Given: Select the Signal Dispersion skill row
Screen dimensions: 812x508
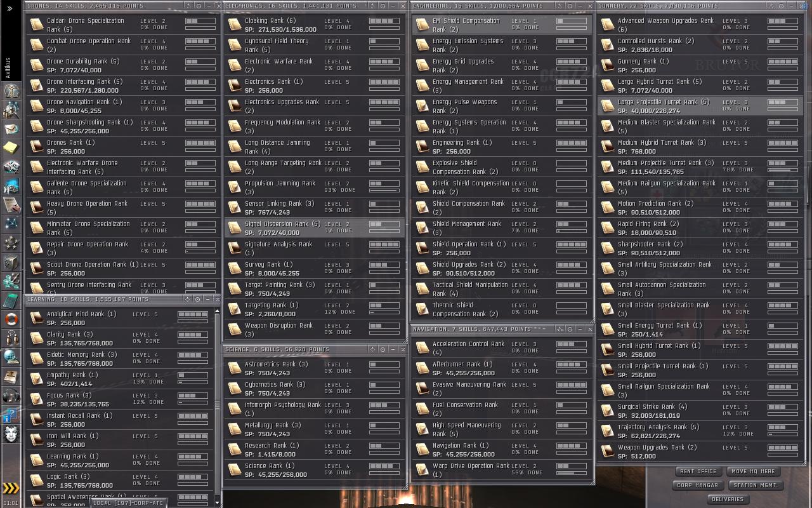Looking at the screenshot, I should [x=315, y=228].
